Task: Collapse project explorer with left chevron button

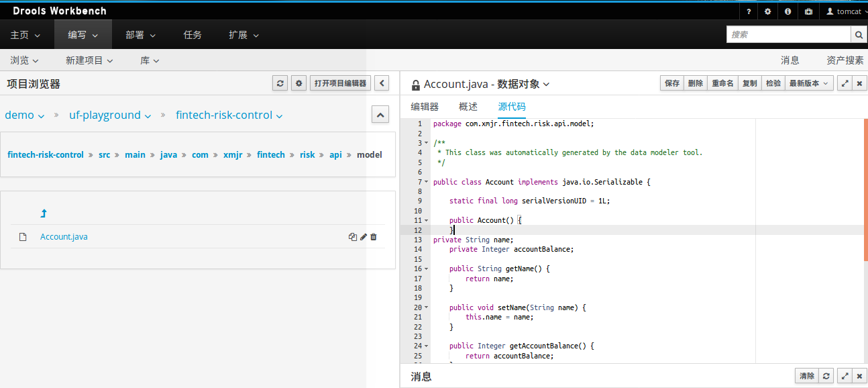Action: pos(381,83)
